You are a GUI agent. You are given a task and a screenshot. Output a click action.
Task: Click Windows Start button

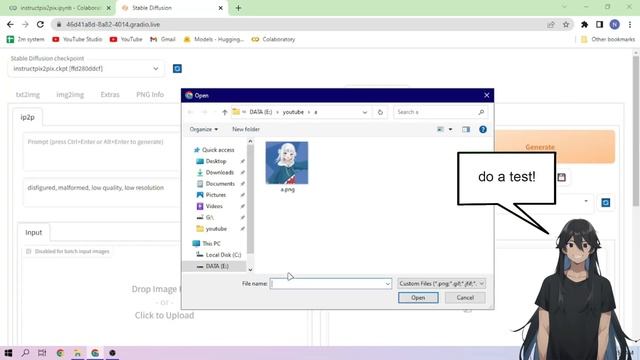click(x=8, y=353)
